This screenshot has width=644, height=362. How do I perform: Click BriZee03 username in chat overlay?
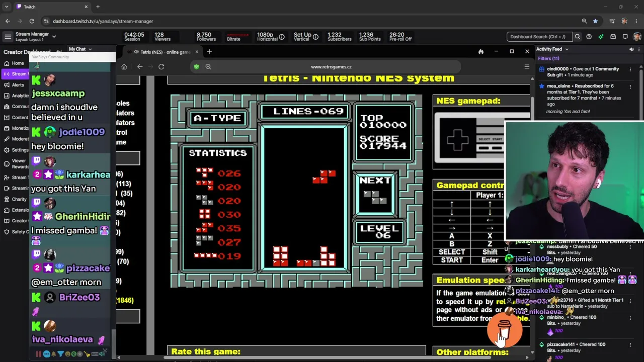[x=531, y=301]
